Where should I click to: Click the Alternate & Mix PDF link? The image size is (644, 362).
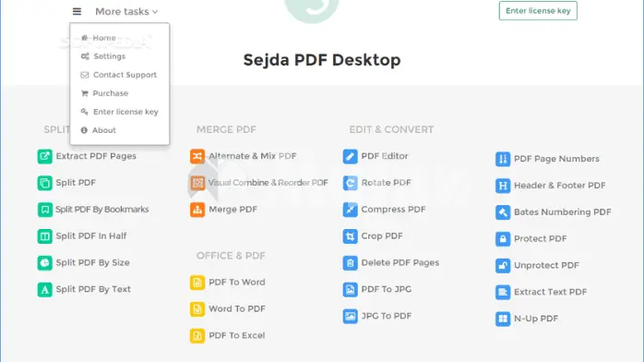tap(253, 156)
